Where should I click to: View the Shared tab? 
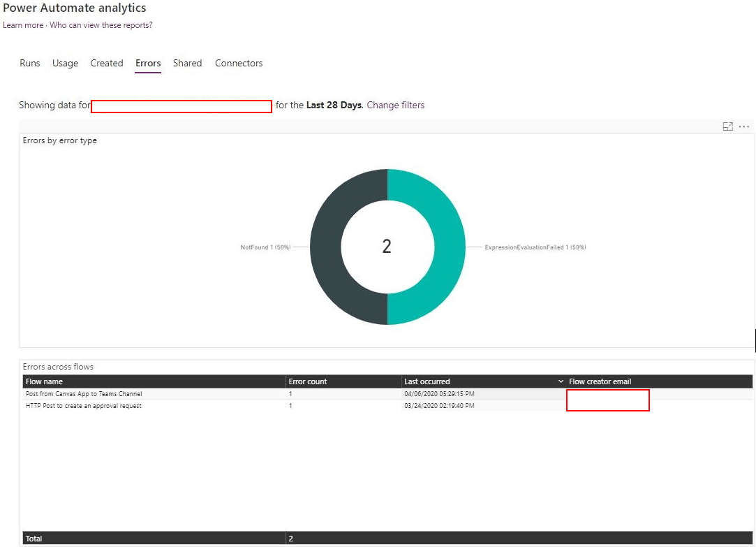point(187,63)
